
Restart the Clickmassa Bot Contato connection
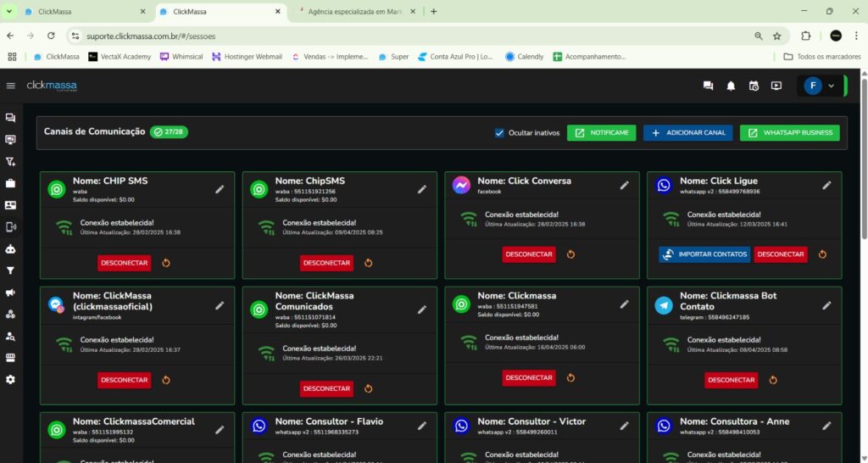772,380
